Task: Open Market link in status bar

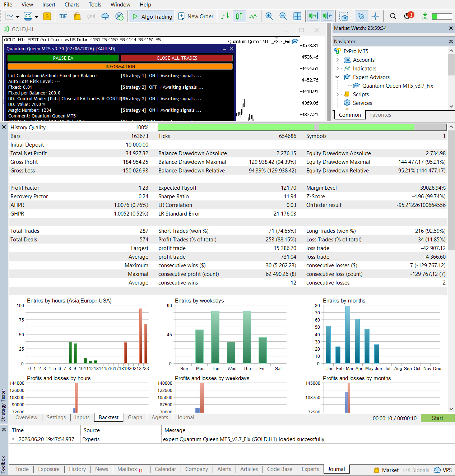Action: (386, 470)
